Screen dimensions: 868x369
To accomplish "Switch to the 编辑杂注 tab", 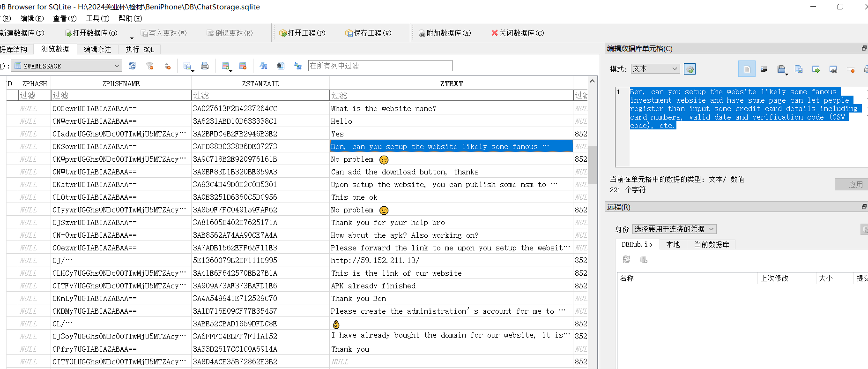I will tap(97, 49).
